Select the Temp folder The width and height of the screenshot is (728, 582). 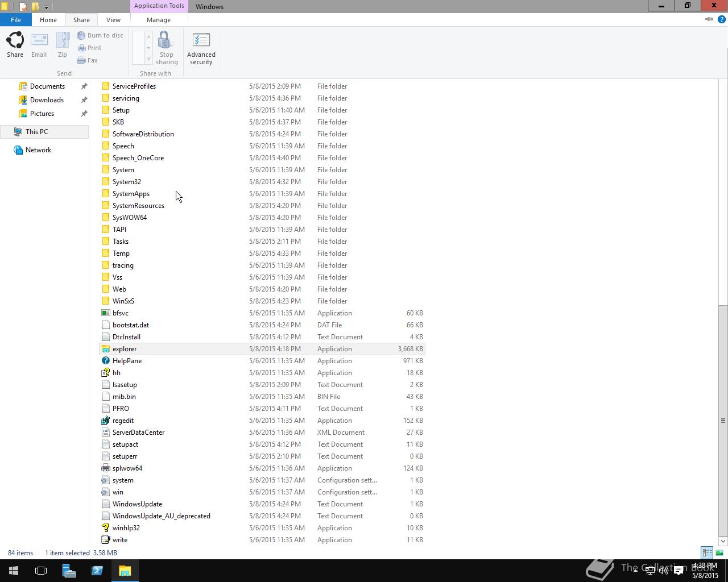(x=262, y=253)
